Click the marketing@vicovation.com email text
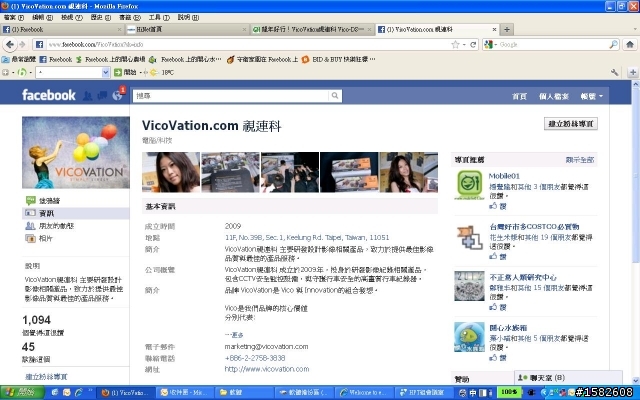Viewport: 640px width, 400px height. point(266,347)
